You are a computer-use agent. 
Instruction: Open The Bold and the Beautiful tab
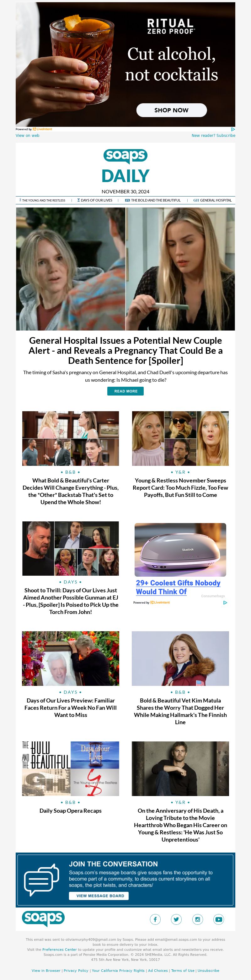point(153,200)
